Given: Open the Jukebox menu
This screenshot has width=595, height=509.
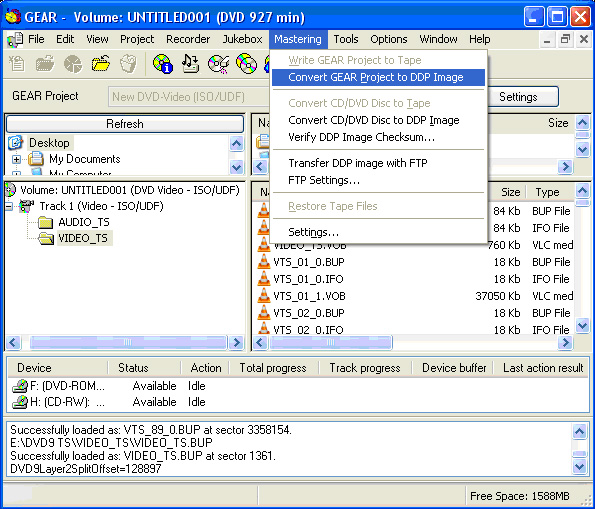Looking at the screenshot, I should tap(242, 39).
